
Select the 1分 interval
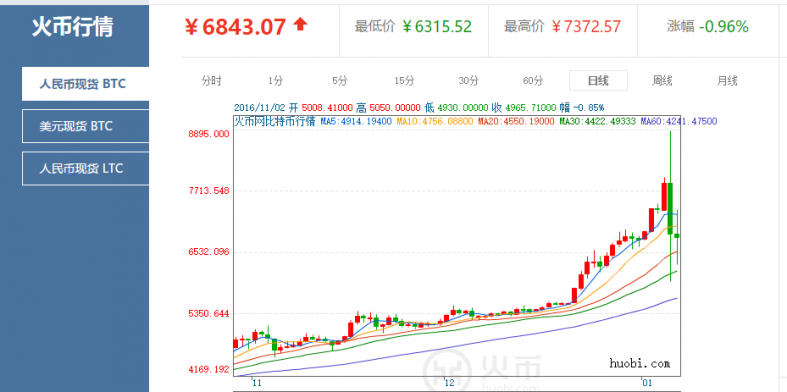click(276, 80)
